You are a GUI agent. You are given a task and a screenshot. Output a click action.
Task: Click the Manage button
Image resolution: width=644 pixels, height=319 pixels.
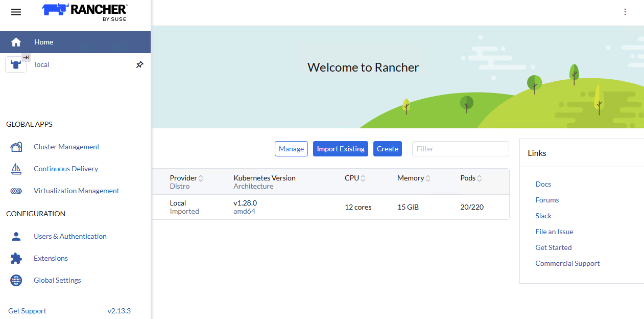pyautogui.click(x=291, y=149)
